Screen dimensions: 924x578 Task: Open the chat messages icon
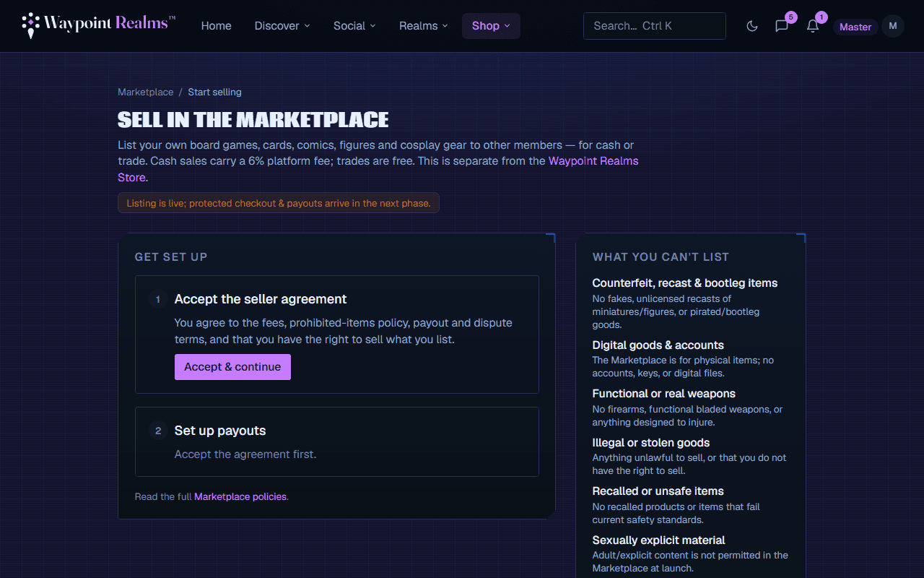tap(782, 26)
